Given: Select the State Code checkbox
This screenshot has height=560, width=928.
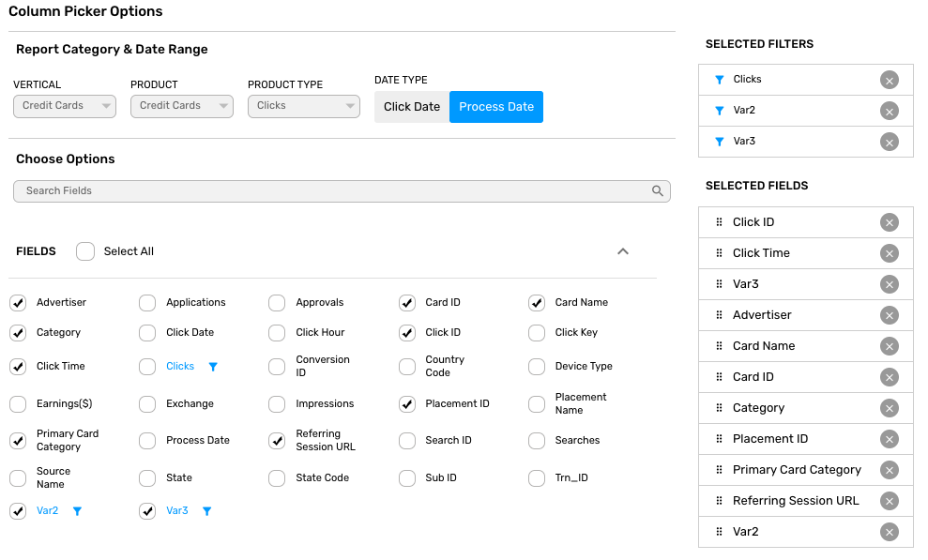Looking at the screenshot, I should pyautogui.click(x=277, y=477).
